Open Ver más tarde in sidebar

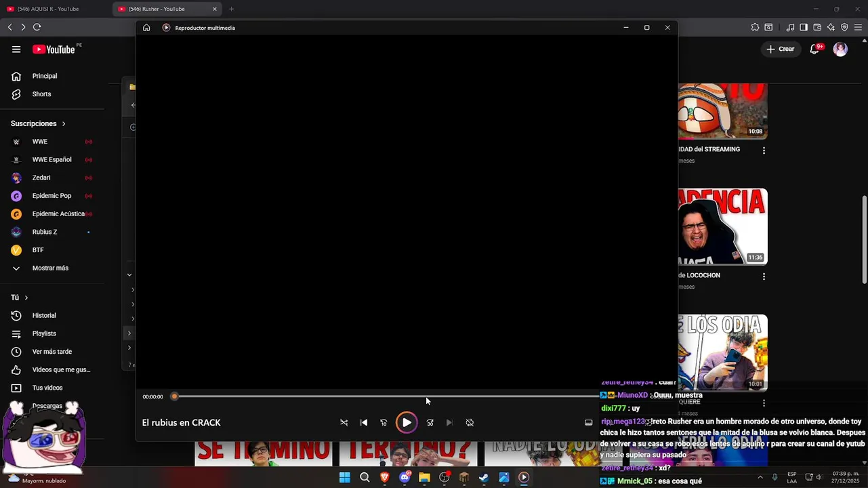53,352
